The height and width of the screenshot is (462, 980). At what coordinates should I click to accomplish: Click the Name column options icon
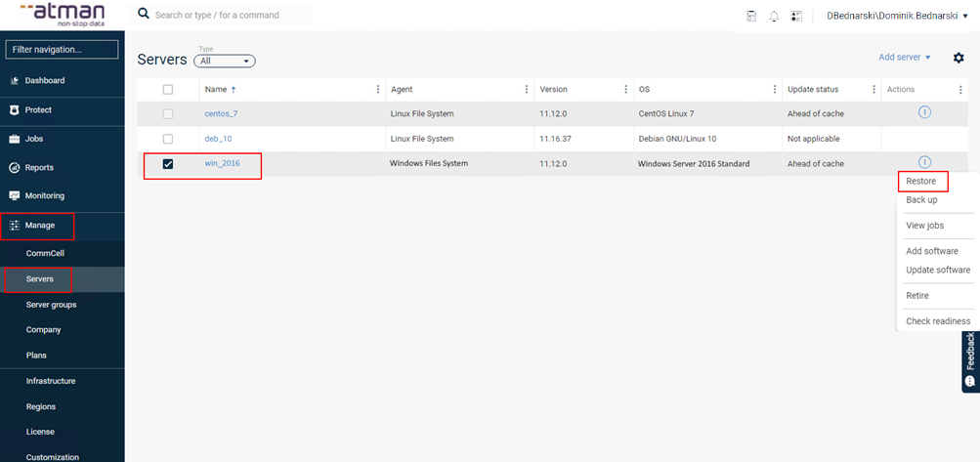[x=378, y=89]
